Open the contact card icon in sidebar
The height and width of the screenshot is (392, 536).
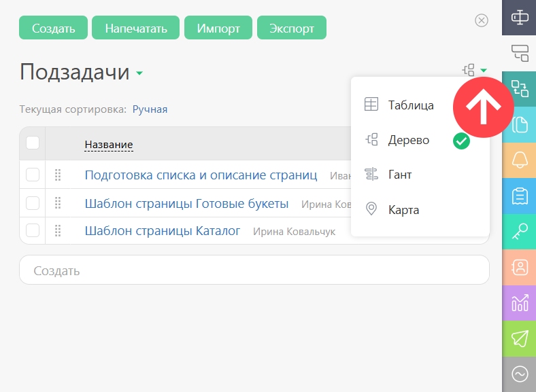click(x=519, y=268)
